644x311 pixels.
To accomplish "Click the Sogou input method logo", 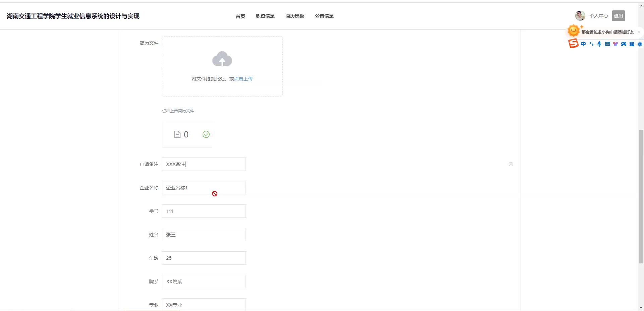I will click(x=573, y=44).
